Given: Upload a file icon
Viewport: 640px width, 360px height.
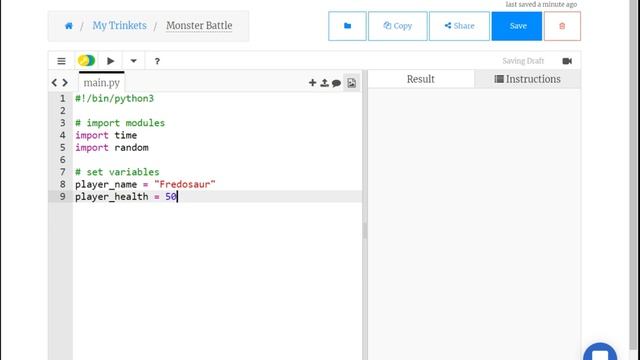Looking at the screenshot, I should [x=324, y=82].
